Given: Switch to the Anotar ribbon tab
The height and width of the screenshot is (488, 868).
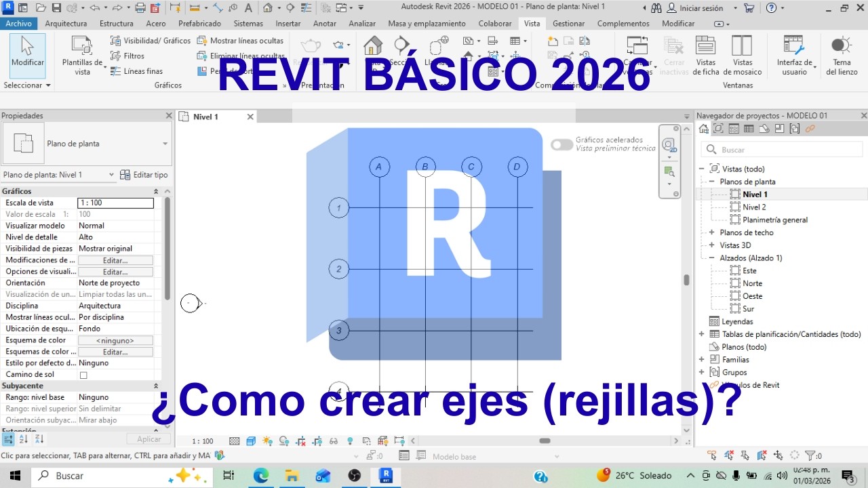Looking at the screenshot, I should point(325,23).
